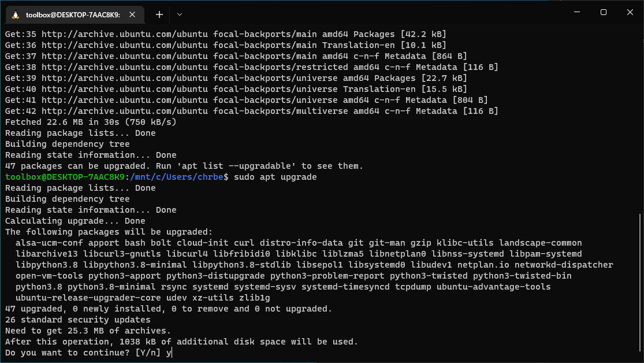Maximize the terminal window
The width and height of the screenshot is (644, 363).
pyautogui.click(x=604, y=12)
